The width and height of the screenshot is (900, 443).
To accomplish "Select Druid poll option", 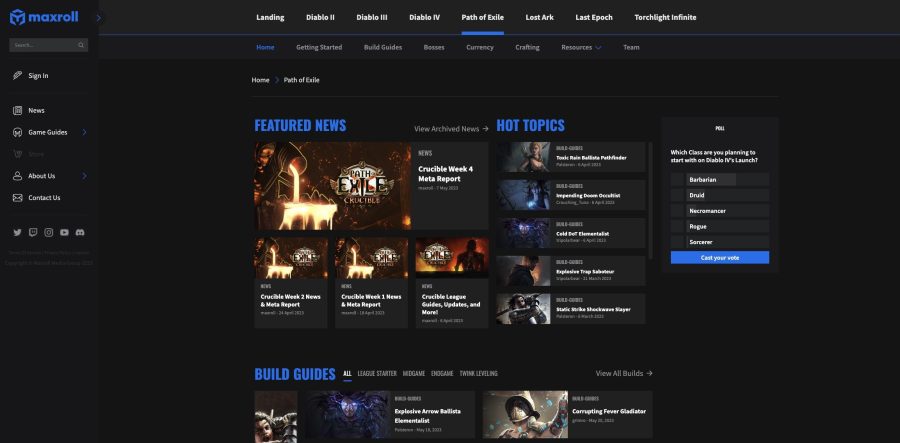I will pos(720,195).
